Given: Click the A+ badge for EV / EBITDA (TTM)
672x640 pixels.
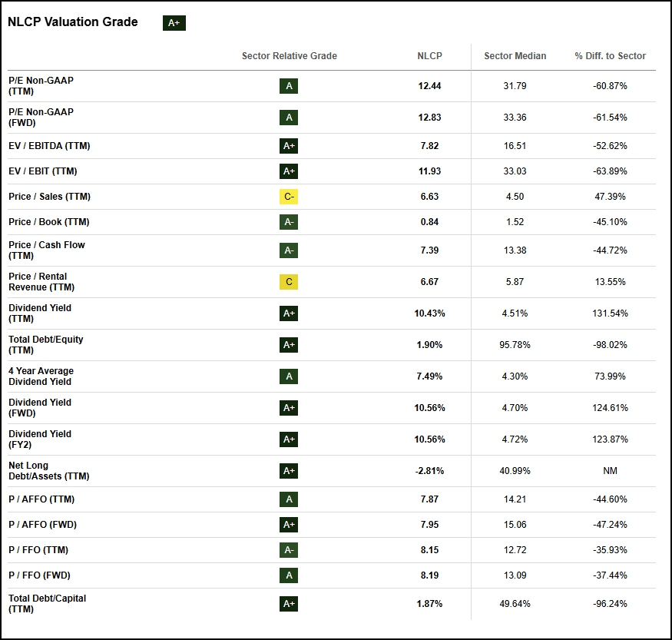Looking at the screenshot, I should pos(289,145).
